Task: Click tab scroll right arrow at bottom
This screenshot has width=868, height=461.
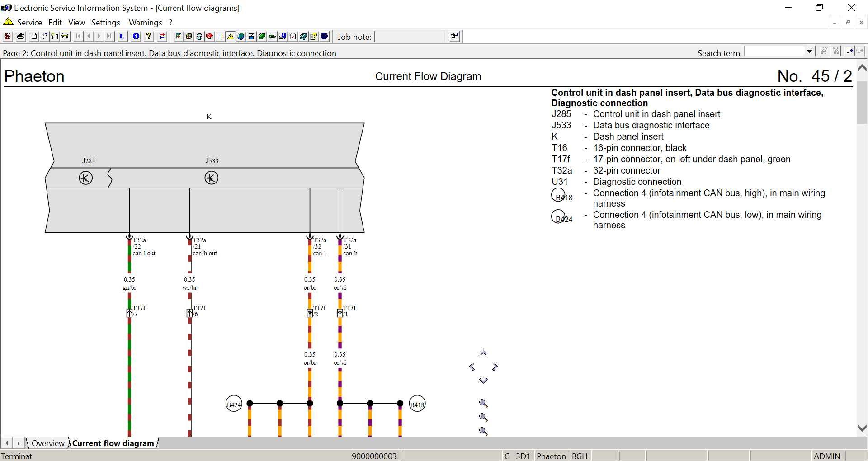Action: (18, 443)
